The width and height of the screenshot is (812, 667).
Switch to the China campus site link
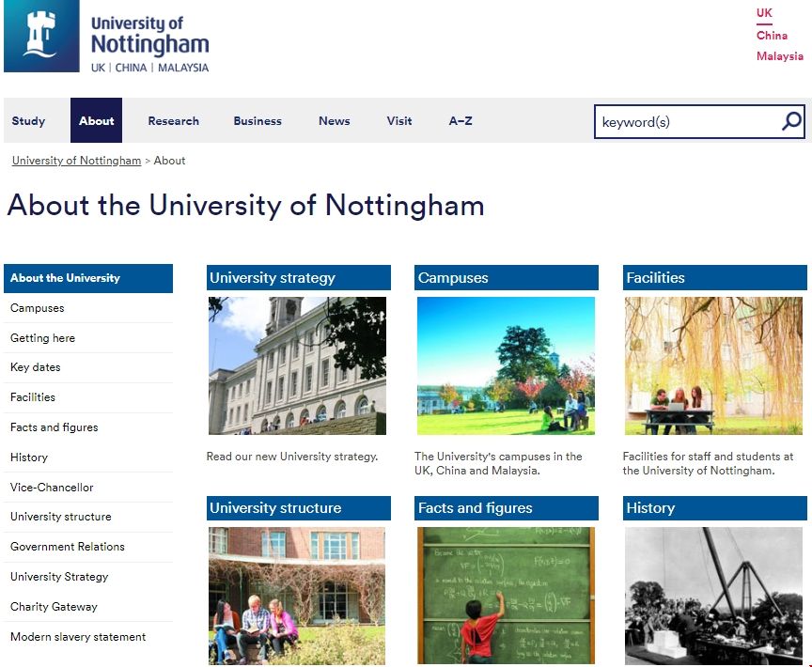(x=772, y=36)
